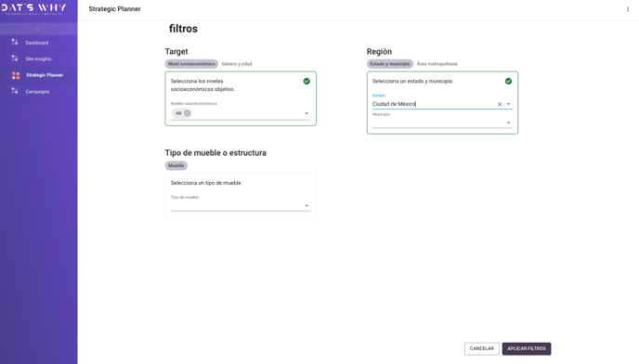Click the Región section heading
This screenshot has height=364, width=639.
[x=379, y=51]
